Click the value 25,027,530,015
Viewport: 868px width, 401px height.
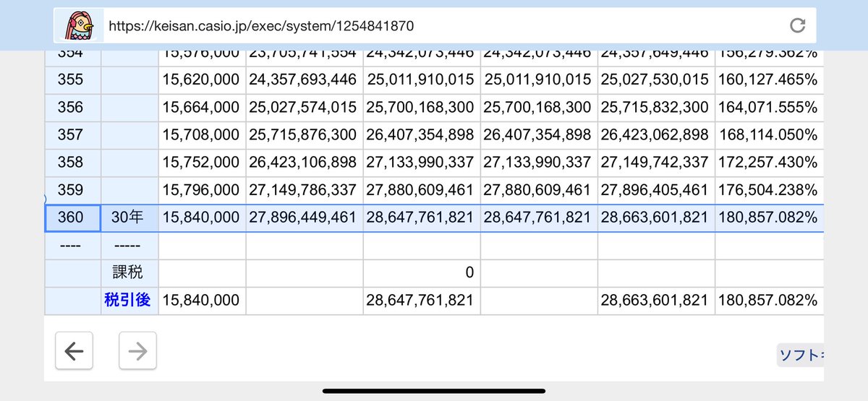[655, 79]
